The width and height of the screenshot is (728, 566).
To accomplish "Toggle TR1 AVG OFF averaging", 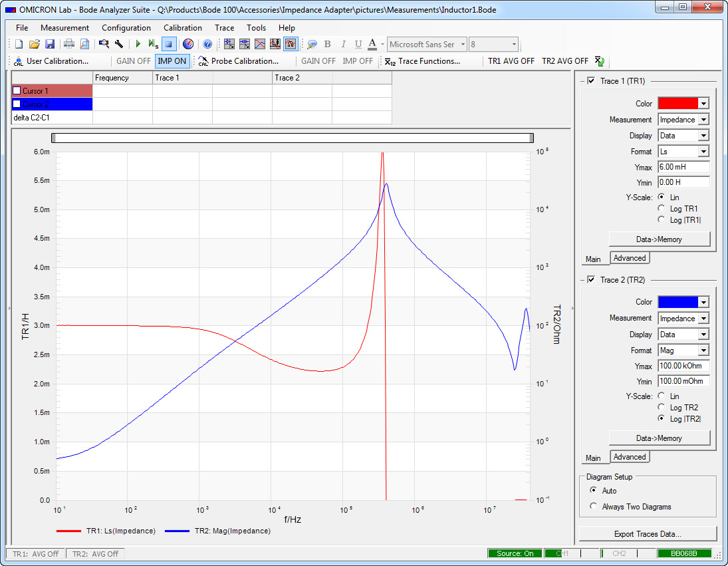I will [511, 61].
